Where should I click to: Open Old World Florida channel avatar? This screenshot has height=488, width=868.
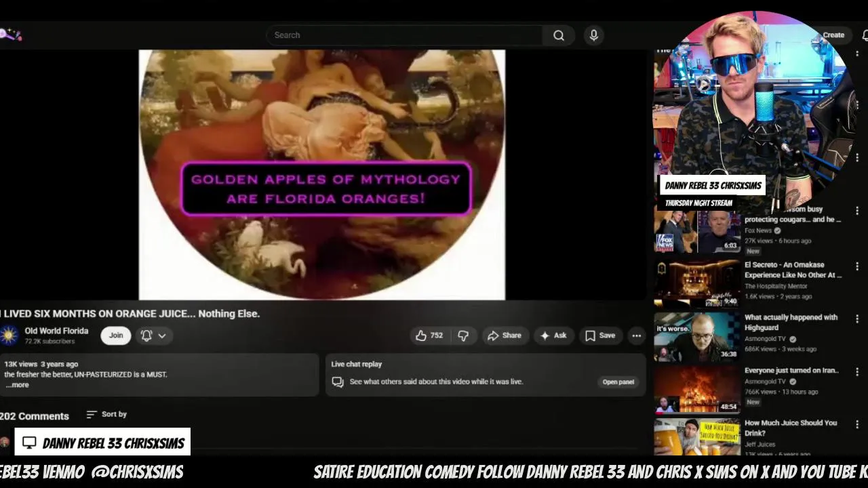[9, 335]
